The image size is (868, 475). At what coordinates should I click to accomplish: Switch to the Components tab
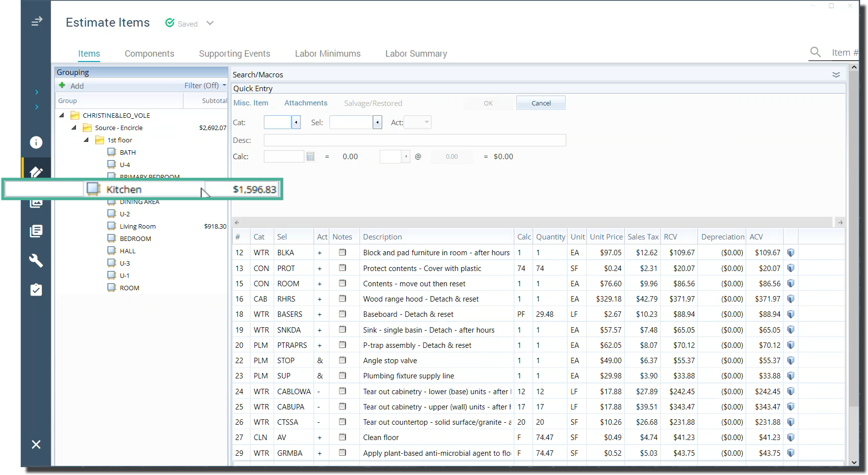pyautogui.click(x=149, y=54)
